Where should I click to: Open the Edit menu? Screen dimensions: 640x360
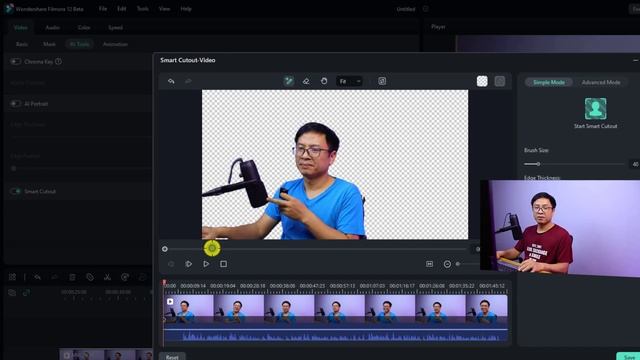click(122, 9)
